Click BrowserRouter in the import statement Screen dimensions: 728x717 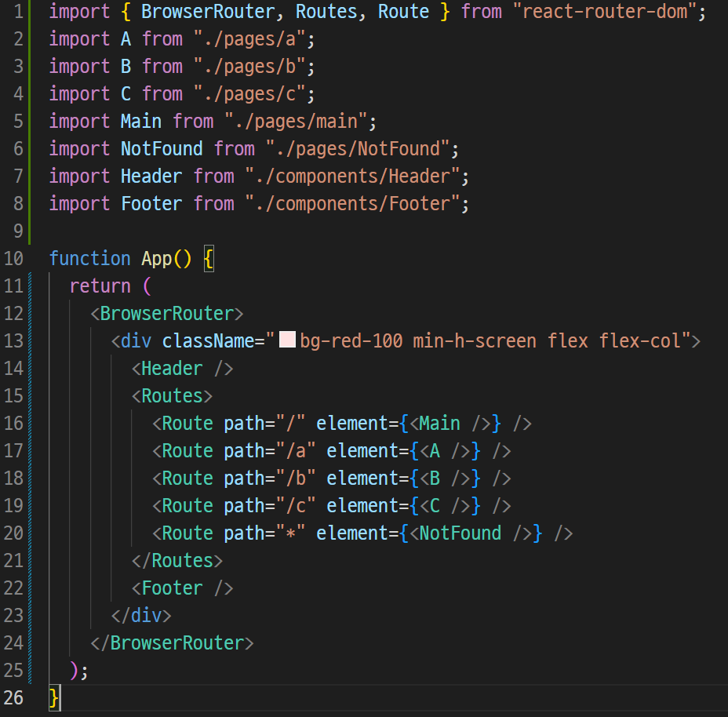(208, 11)
